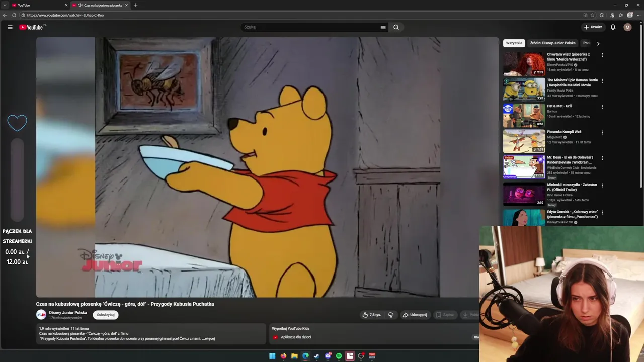This screenshot has width=644, height=362.
Task: Open OBS Studio from taskbar
Action: pyautogui.click(x=361, y=356)
